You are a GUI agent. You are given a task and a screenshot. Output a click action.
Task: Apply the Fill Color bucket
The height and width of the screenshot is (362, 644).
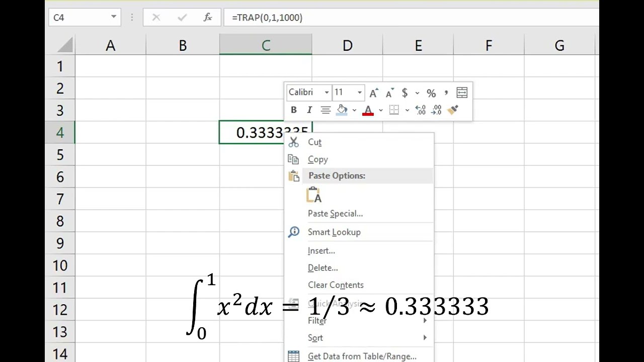[x=342, y=110]
